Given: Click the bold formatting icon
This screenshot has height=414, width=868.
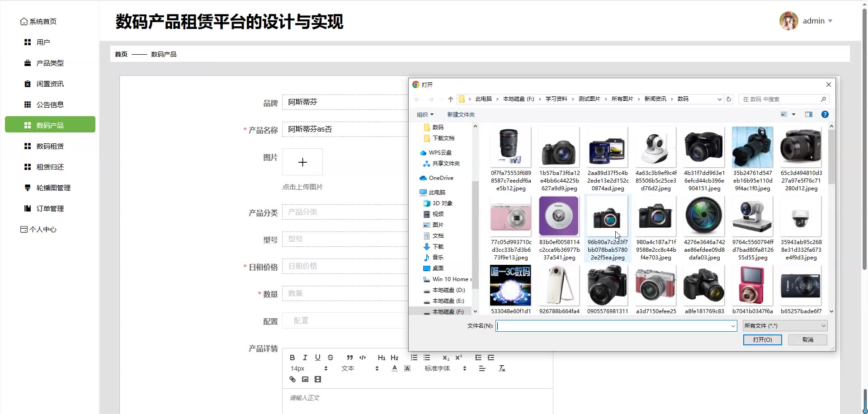Looking at the screenshot, I should click(292, 358).
